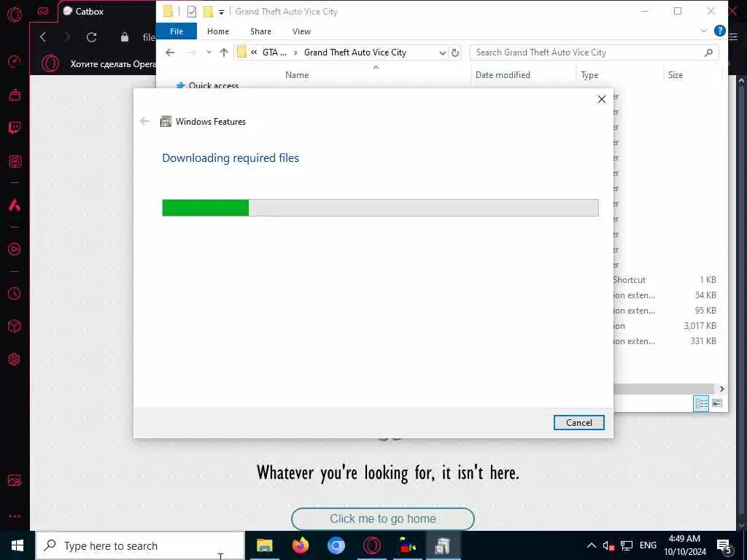Click Click me to go home link

pos(382,518)
